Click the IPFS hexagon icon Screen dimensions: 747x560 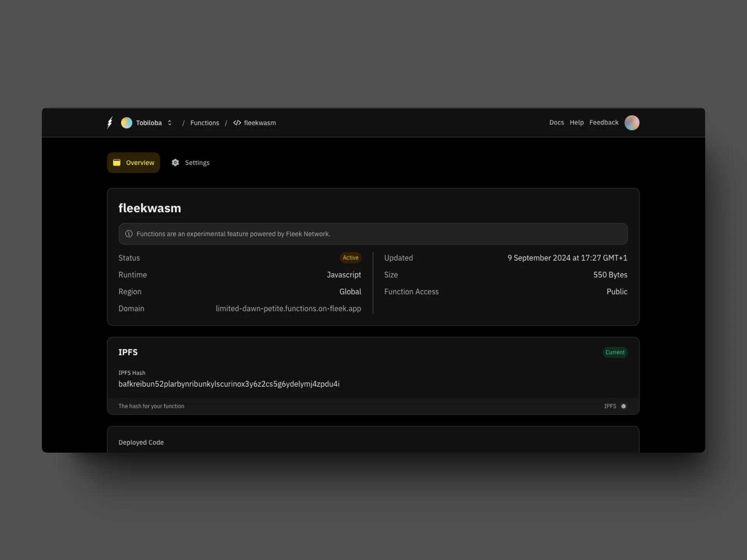623,406
